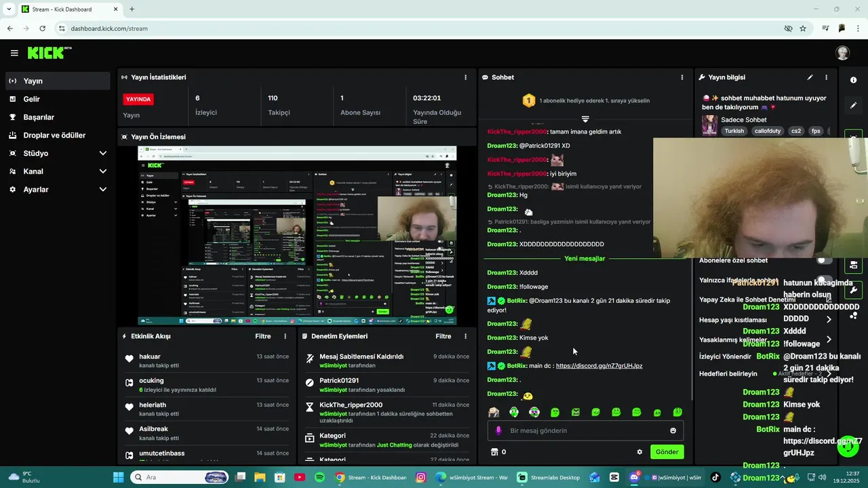
Task: Reload the page
Action: (42, 28)
